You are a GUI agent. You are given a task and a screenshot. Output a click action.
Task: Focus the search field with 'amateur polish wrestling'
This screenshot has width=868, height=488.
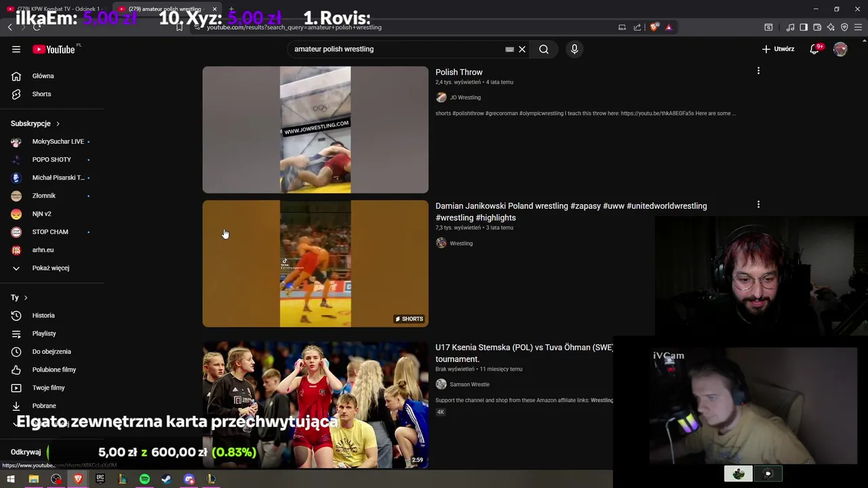(x=397, y=49)
